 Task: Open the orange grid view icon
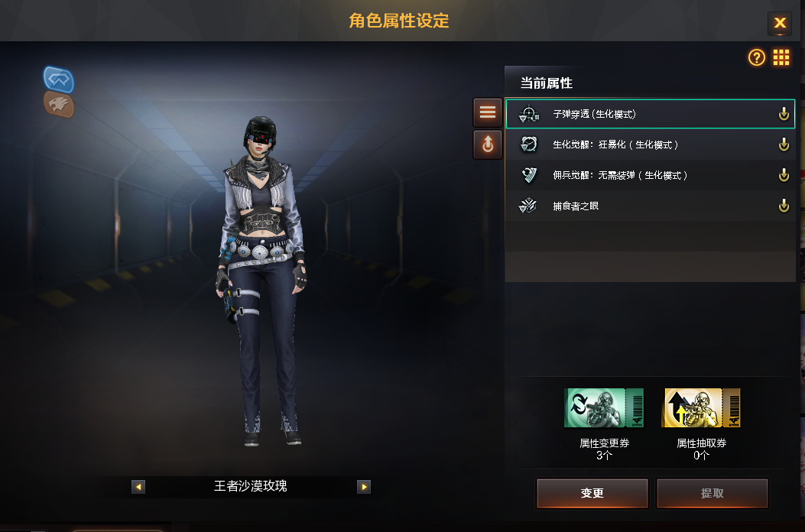781,57
